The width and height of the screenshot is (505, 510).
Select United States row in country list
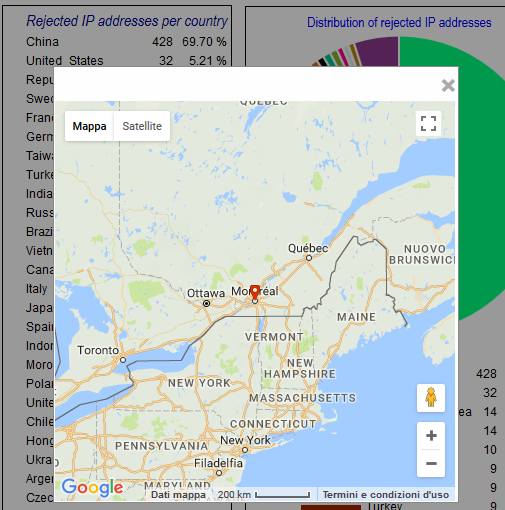pos(126,61)
